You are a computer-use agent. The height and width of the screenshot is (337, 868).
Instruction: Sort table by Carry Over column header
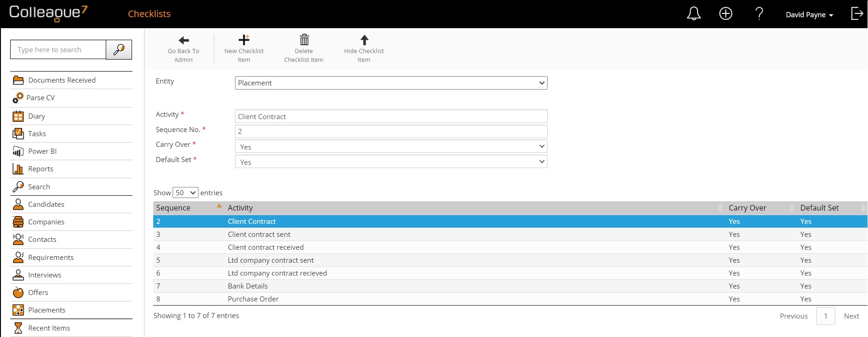tap(761, 208)
